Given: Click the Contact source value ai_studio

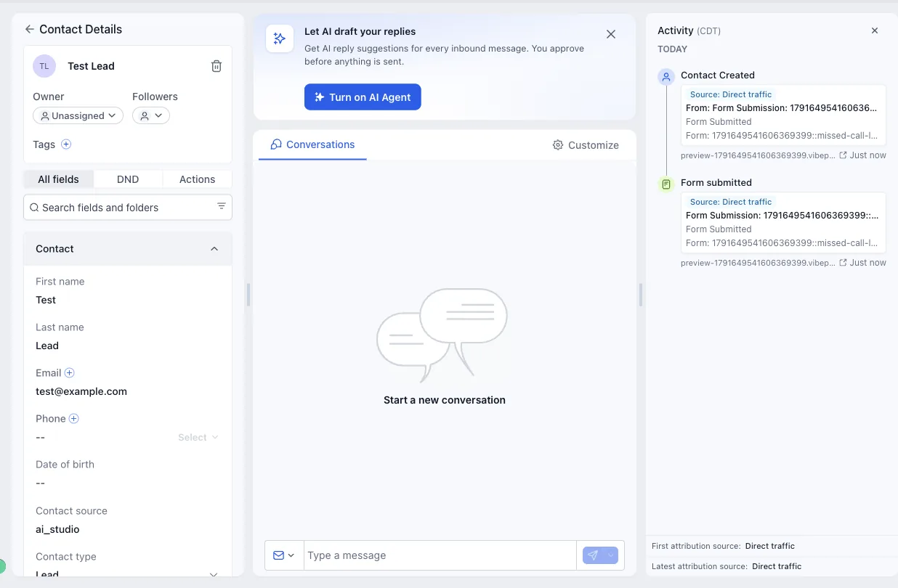Looking at the screenshot, I should pyautogui.click(x=57, y=529).
